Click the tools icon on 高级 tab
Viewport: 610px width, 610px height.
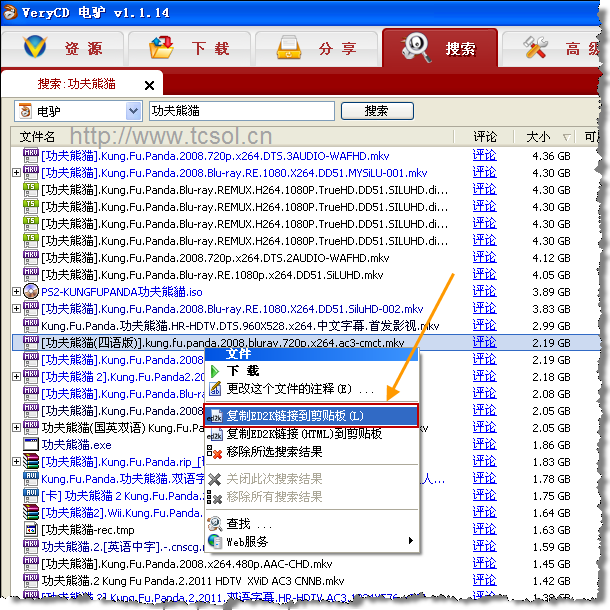(x=536, y=47)
